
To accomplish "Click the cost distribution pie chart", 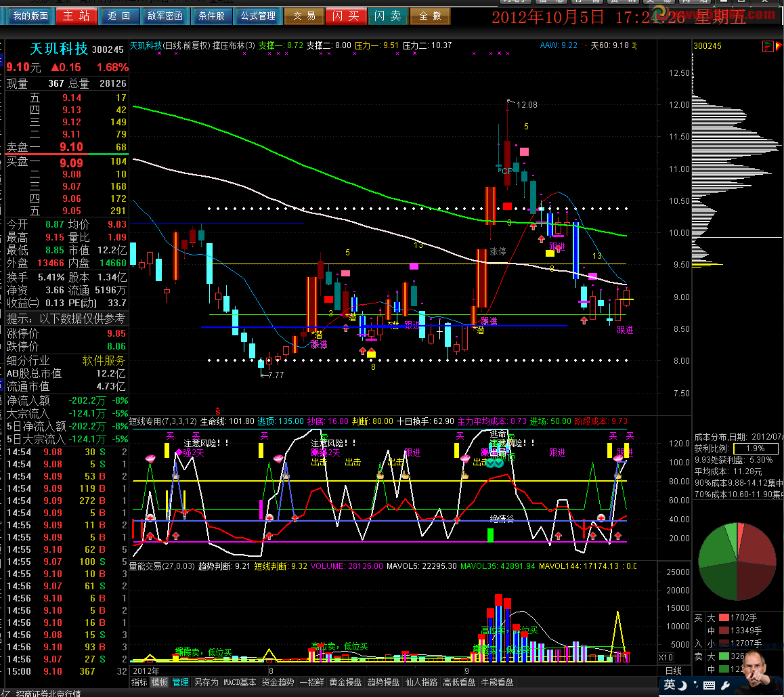I will point(737,562).
